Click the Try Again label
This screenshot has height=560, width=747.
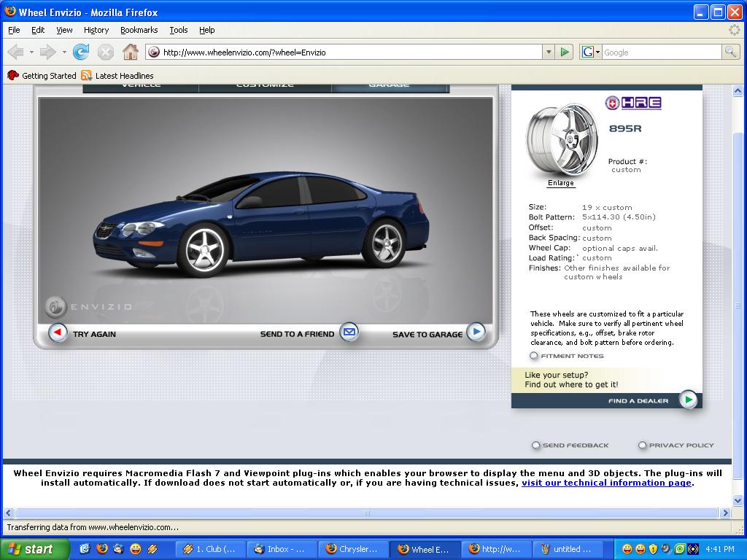(94, 334)
